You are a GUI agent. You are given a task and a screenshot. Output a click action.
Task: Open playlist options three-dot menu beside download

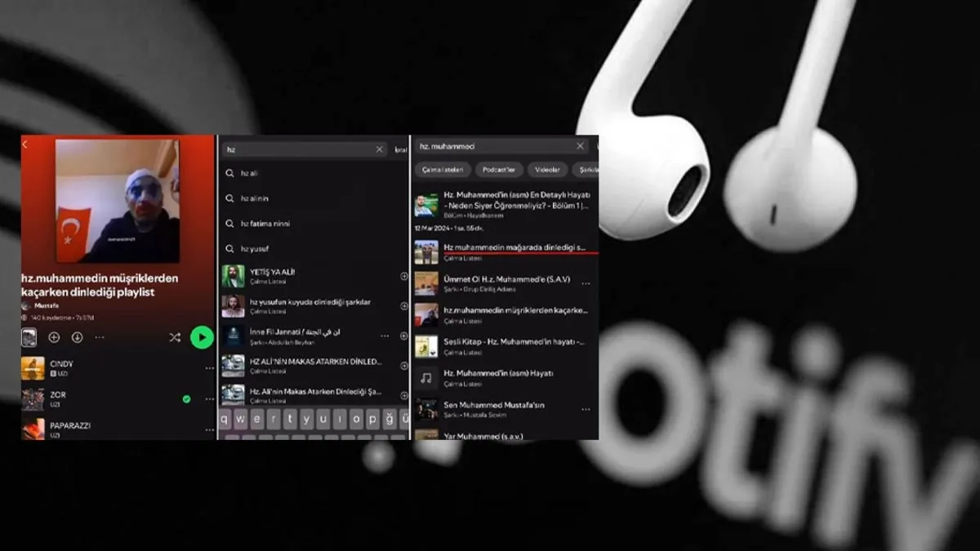pos(100,337)
